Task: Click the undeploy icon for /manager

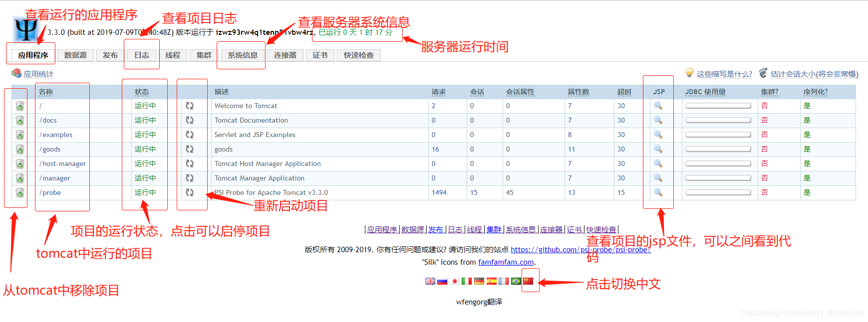Action: tap(19, 178)
